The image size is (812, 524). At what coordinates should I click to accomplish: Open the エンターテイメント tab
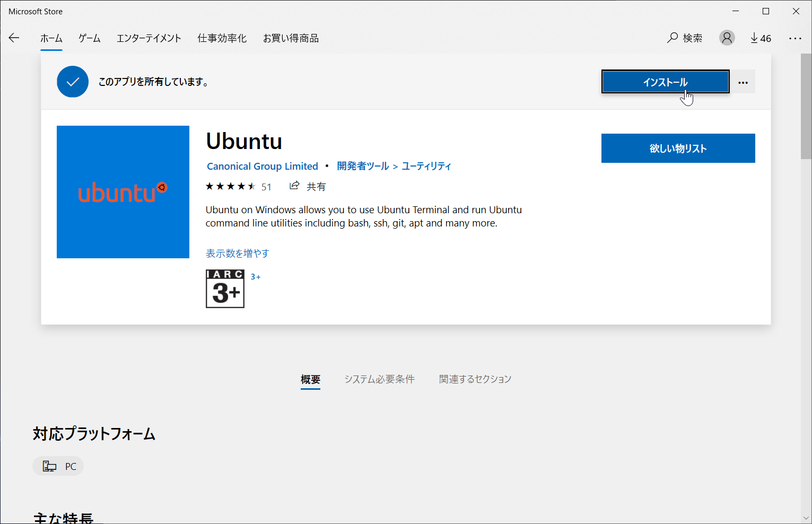149,38
